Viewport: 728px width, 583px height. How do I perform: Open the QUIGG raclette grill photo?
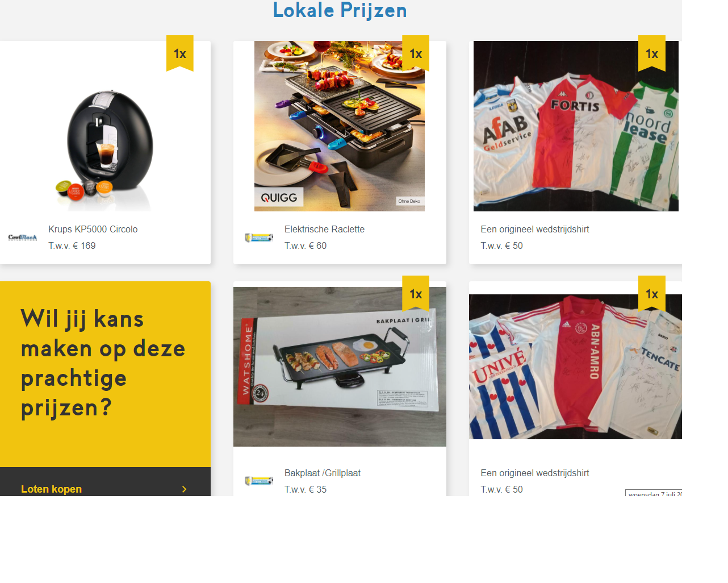pos(340,126)
